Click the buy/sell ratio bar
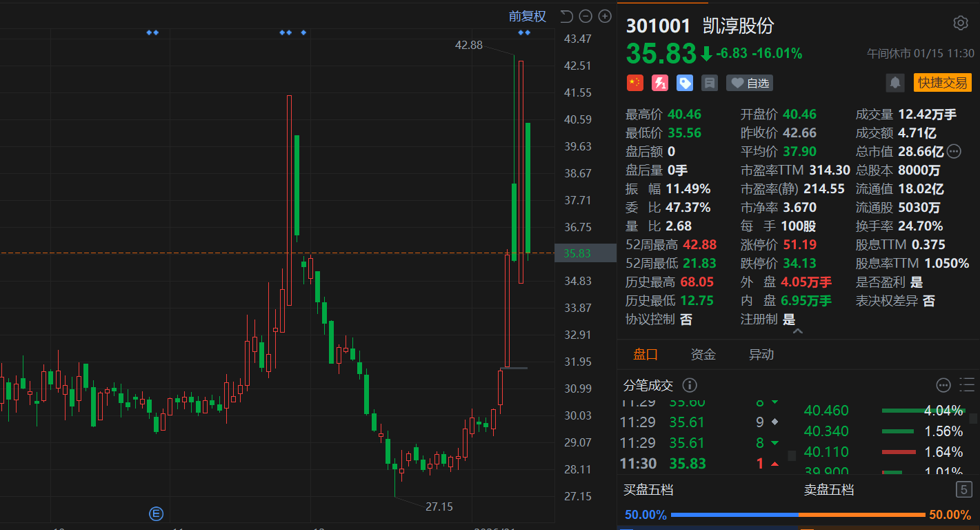 point(798,515)
